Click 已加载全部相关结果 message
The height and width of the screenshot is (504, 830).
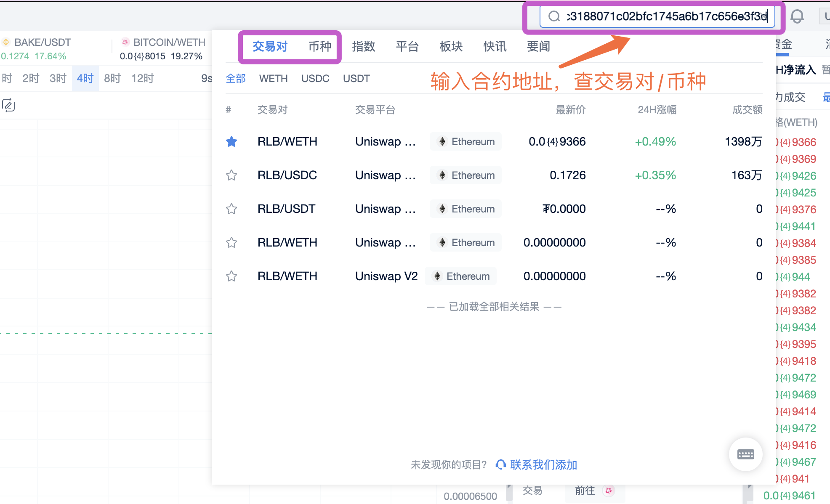click(x=494, y=307)
